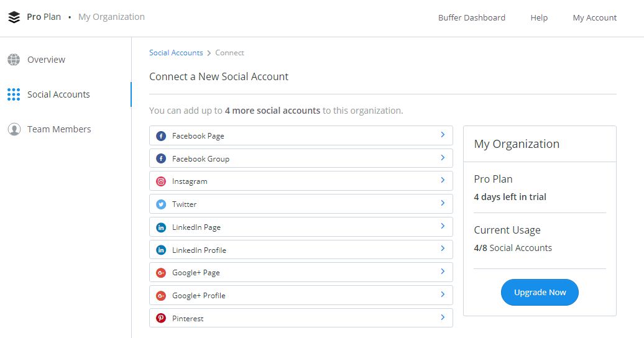Click the Overview globe icon
The image size is (644, 338).
[14, 60]
